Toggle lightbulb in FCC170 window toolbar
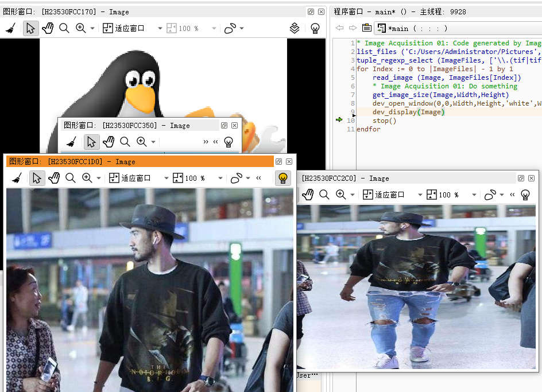This screenshot has height=392, width=542. tap(315, 28)
